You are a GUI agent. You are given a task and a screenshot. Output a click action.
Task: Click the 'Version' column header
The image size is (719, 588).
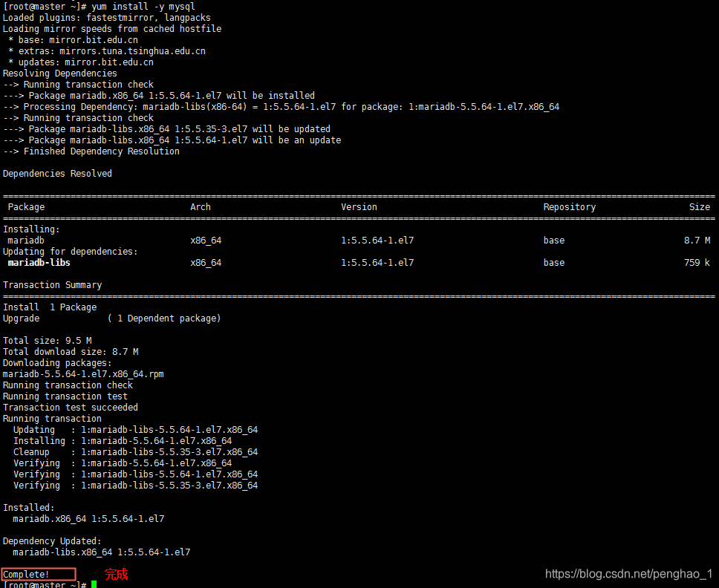pyautogui.click(x=359, y=207)
